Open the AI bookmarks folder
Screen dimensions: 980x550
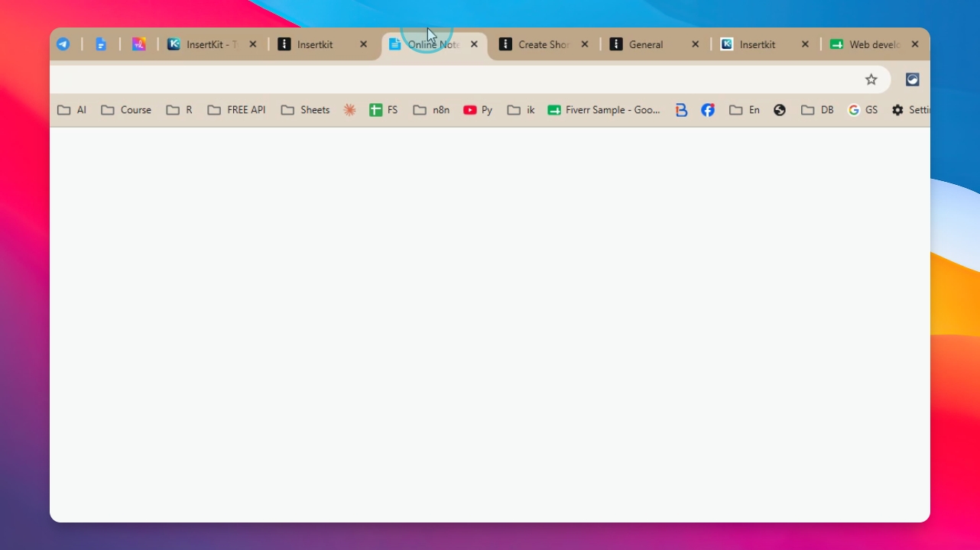tap(72, 110)
